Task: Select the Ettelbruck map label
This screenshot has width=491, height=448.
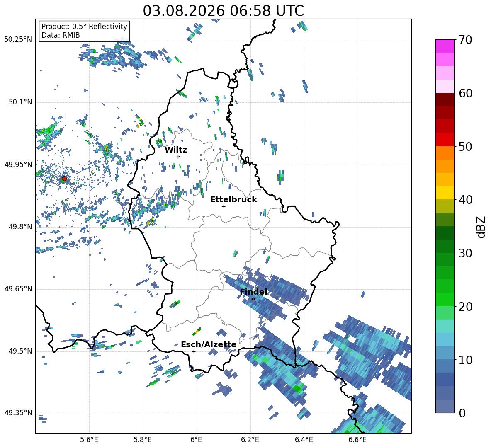Action: (x=233, y=200)
